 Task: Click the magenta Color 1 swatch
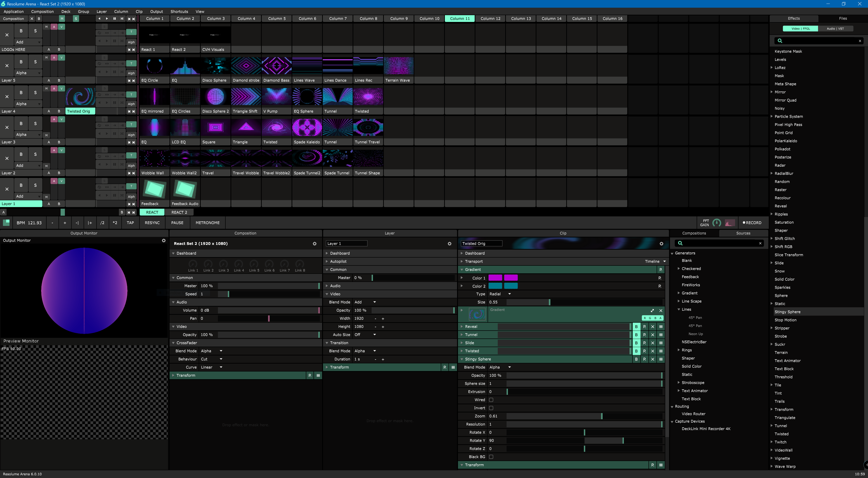pyautogui.click(x=495, y=278)
